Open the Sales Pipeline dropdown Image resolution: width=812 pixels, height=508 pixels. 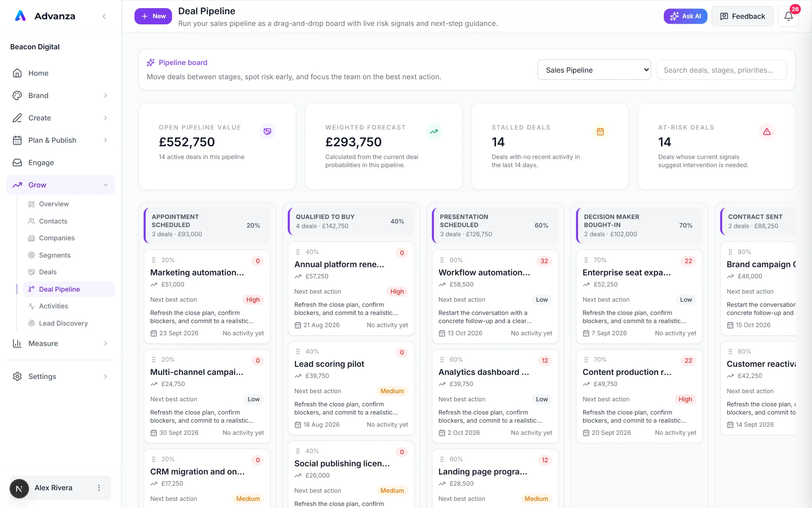tap(594, 70)
